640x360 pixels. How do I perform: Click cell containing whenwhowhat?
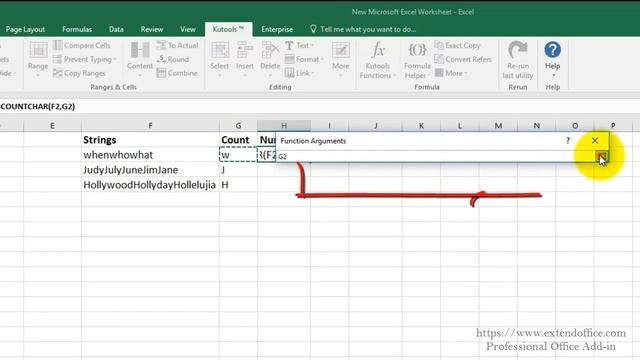[150, 155]
